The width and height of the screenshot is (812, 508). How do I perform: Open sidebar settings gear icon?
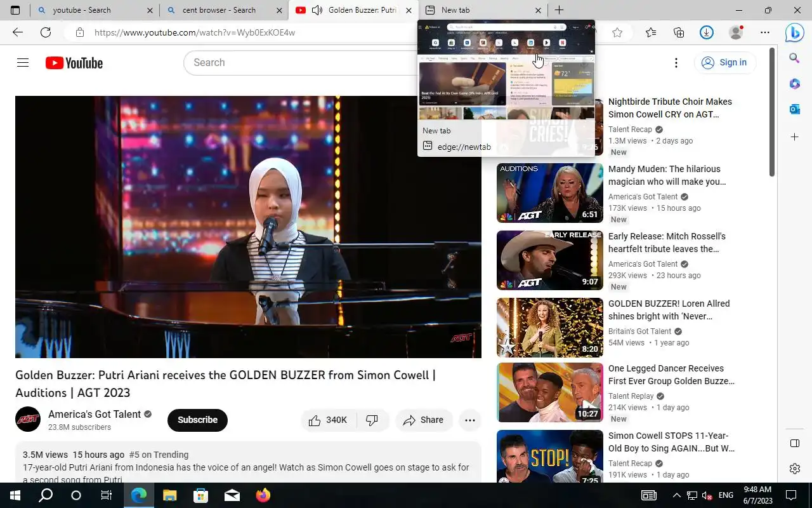tap(795, 469)
